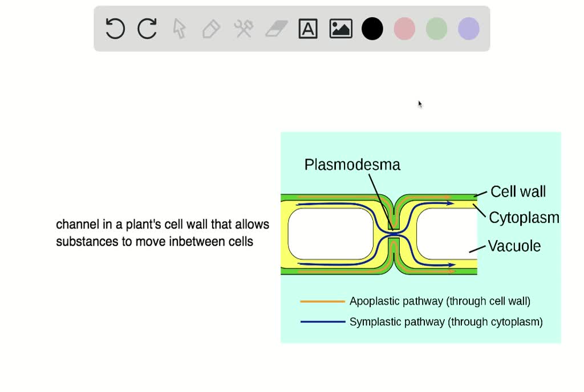Toggle the pencil tool active state
The width and height of the screenshot is (584, 392).
click(210, 28)
